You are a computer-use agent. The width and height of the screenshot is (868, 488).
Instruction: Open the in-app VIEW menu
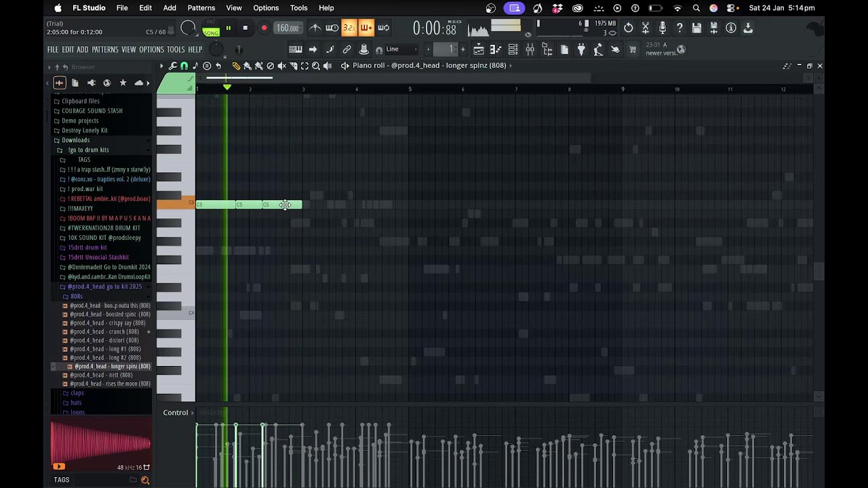(x=129, y=49)
